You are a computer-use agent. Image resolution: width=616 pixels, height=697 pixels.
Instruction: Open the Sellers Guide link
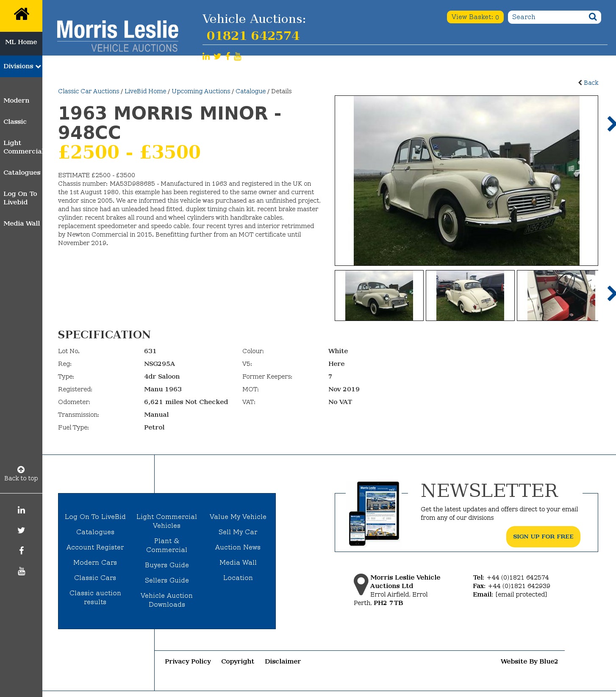point(167,580)
